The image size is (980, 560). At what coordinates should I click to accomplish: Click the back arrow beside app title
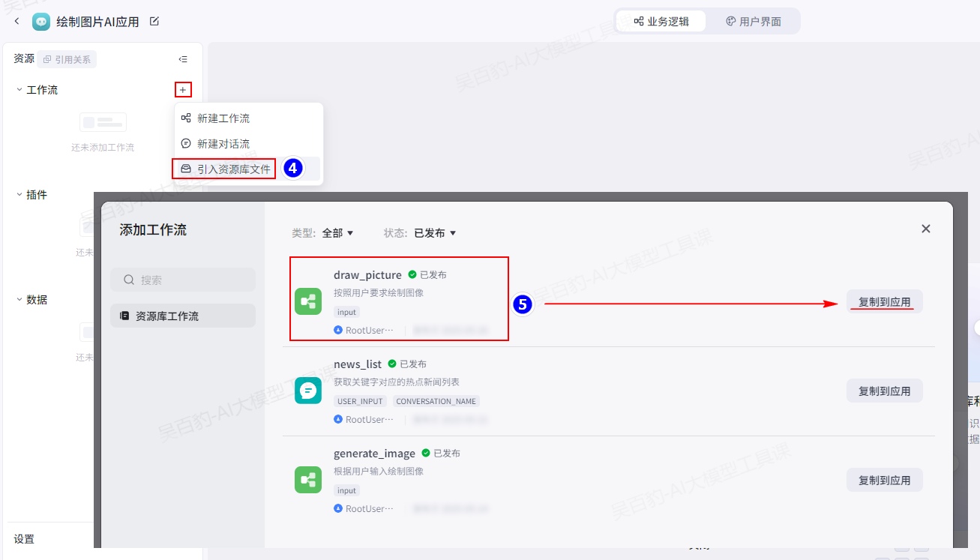[16, 22]
